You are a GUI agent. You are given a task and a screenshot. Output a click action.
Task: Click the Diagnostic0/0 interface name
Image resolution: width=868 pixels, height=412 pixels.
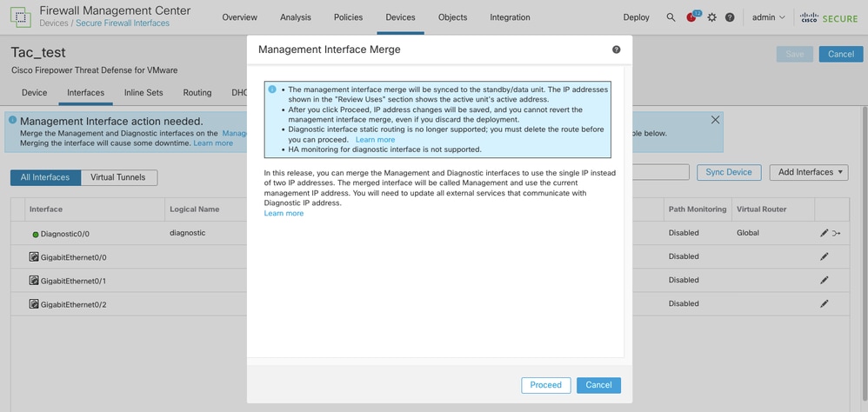point(64,234)
